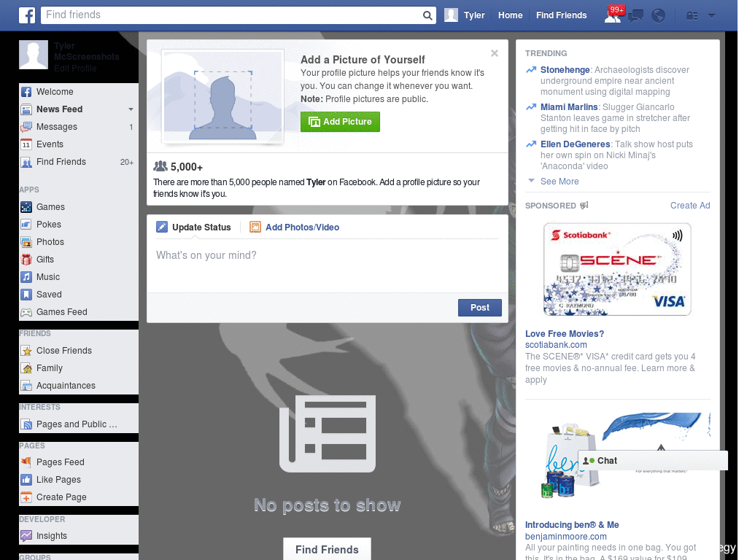Select News Feed in left sidebar
Screen dimensions: 747x560
tap(60, 109)
